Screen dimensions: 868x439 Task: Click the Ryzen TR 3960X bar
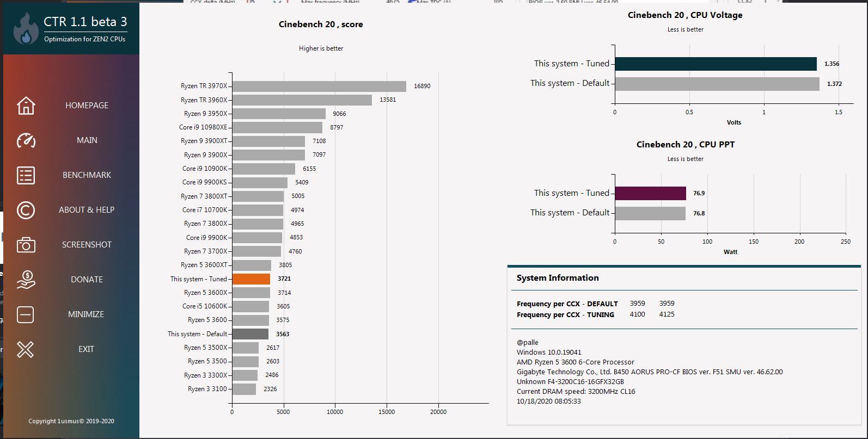[302, 100]
